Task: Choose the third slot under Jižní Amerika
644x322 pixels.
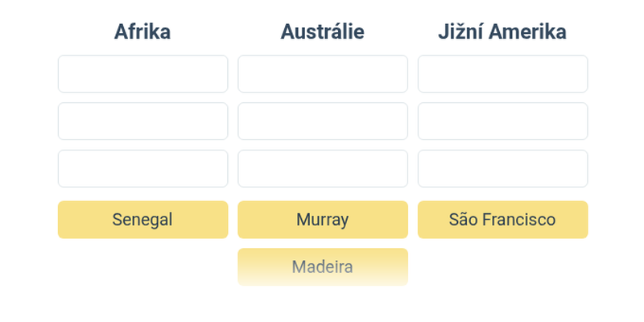Action: coord(502,168)
